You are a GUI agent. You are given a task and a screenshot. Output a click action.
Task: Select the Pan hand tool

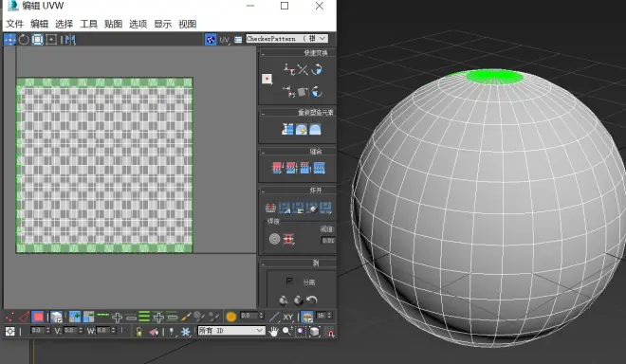point(273,332)
